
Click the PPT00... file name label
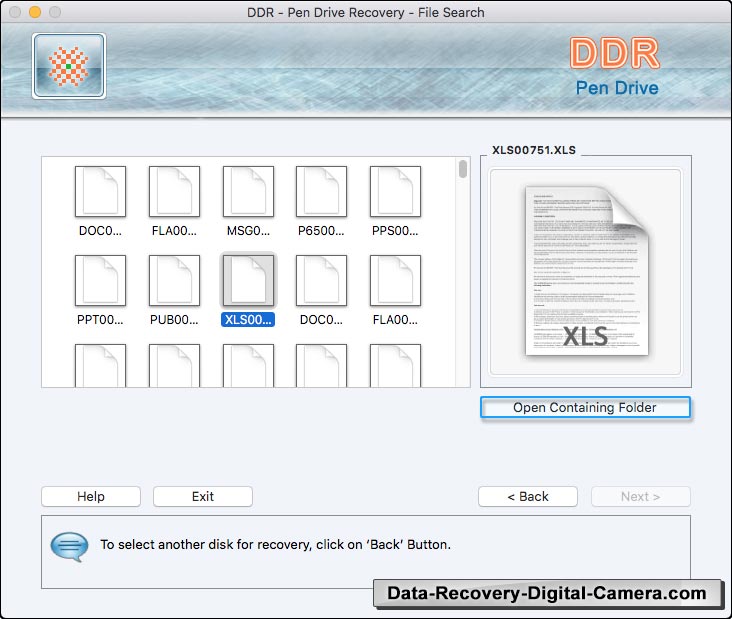100,320
